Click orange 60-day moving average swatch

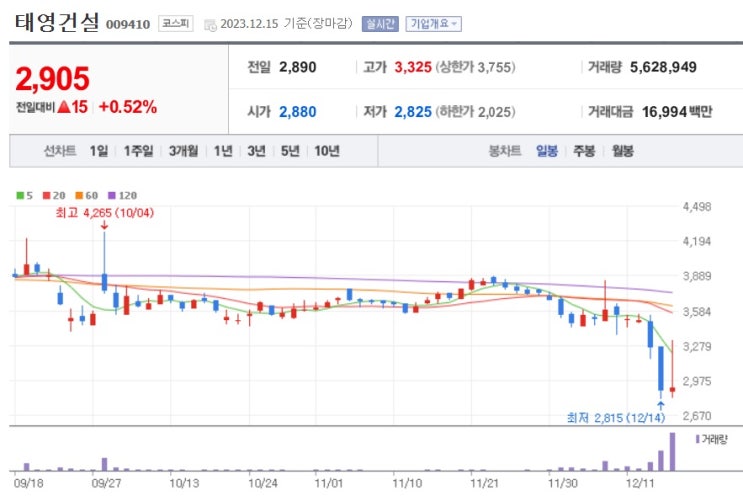79,195
